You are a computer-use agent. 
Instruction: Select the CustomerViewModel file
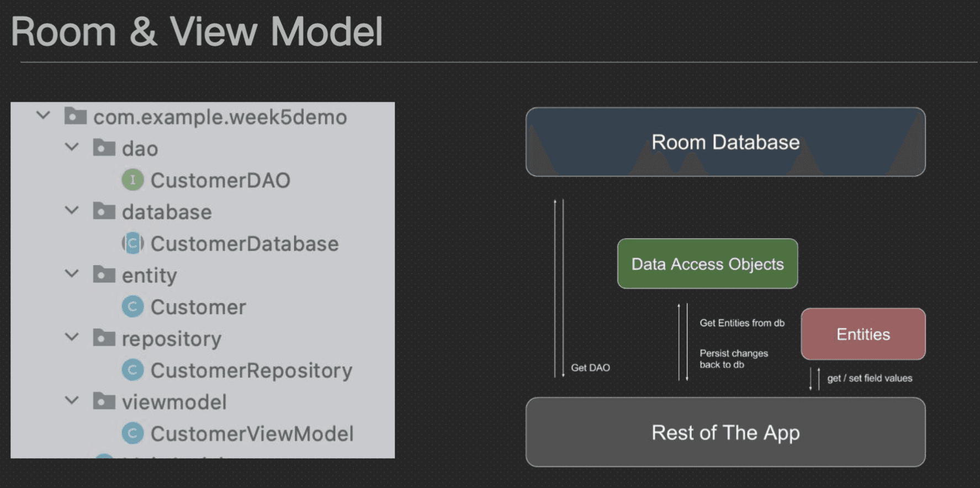(x=252, y=434)
